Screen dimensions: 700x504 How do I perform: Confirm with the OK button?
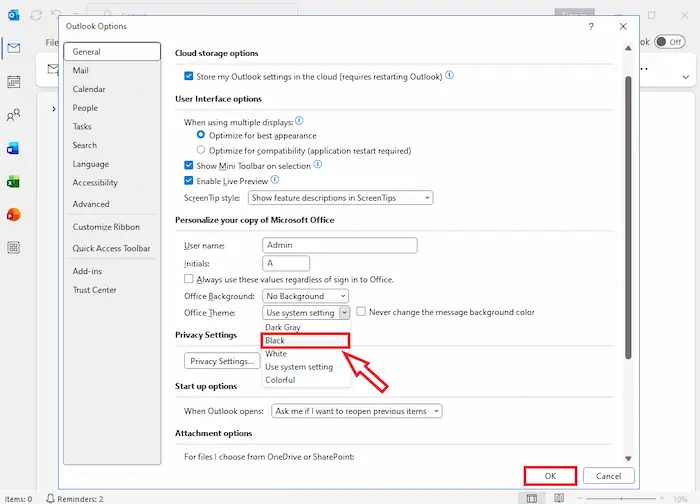pos(550,476)
